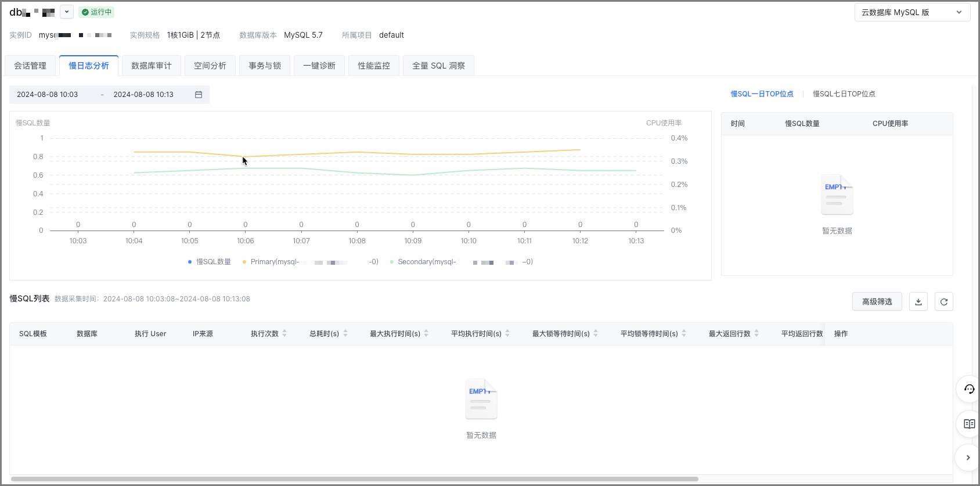Open the 云数据库 MySQL 版 product dropdown

(912, 12)
